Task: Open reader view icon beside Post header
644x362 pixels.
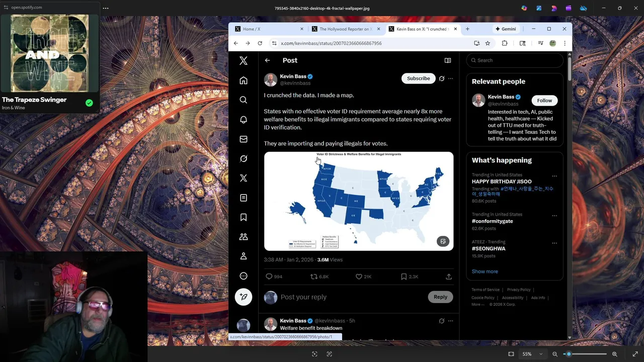Action: pos(448,60)
